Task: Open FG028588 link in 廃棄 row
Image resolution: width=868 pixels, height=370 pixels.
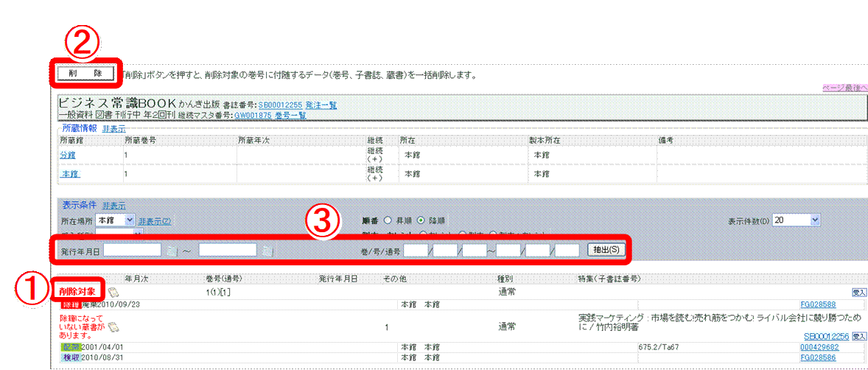Action: 819,304
